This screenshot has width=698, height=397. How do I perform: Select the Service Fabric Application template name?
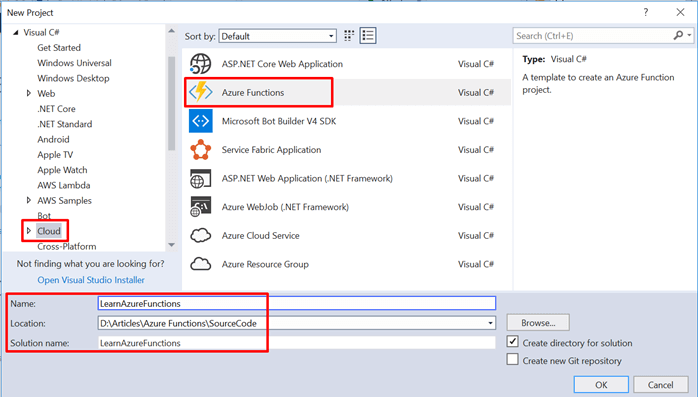coord(272,150)
